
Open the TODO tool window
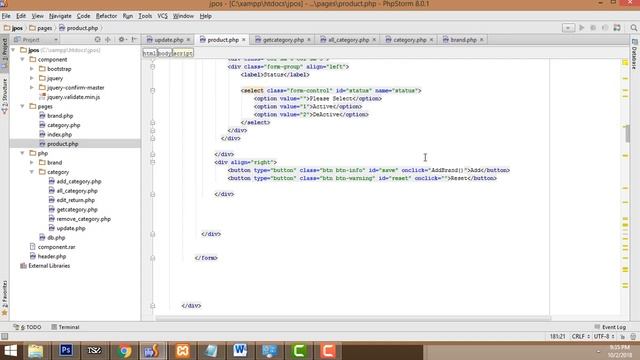click(27, 327)
